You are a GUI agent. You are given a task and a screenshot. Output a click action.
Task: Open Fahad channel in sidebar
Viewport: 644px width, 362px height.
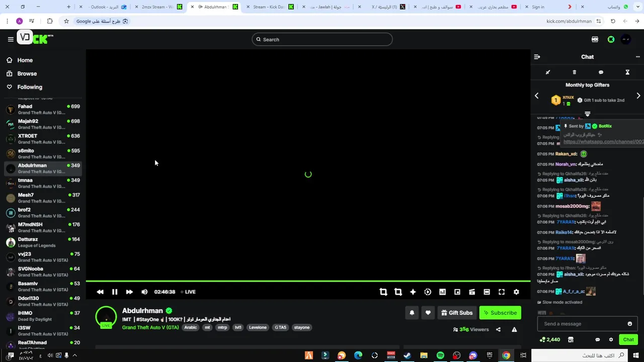coord(43,110)
